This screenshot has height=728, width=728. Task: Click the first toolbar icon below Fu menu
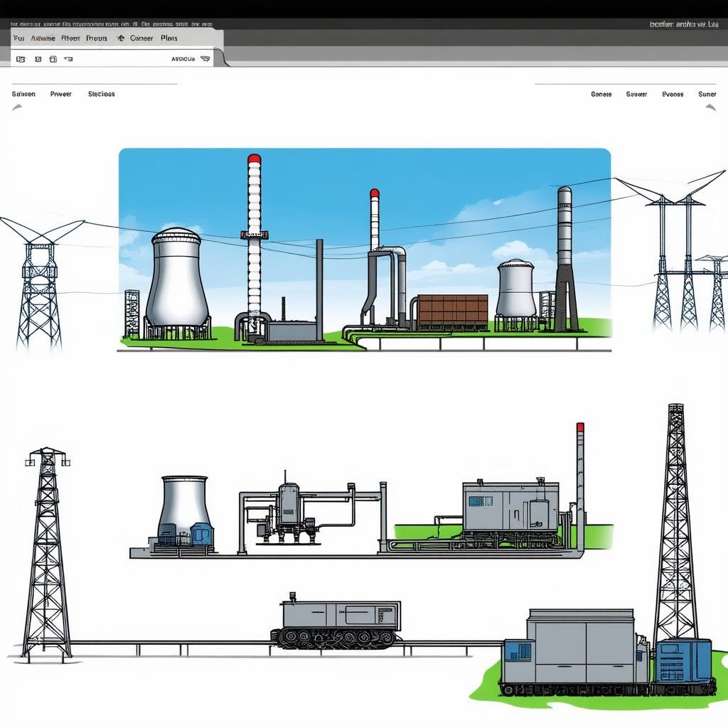coord(20,59)
